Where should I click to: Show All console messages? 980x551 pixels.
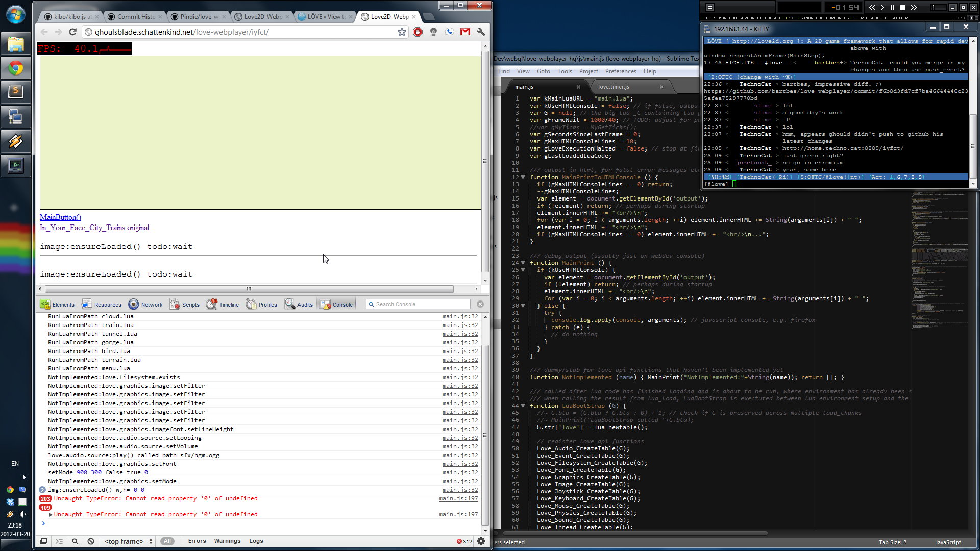[x=167, y=541]
